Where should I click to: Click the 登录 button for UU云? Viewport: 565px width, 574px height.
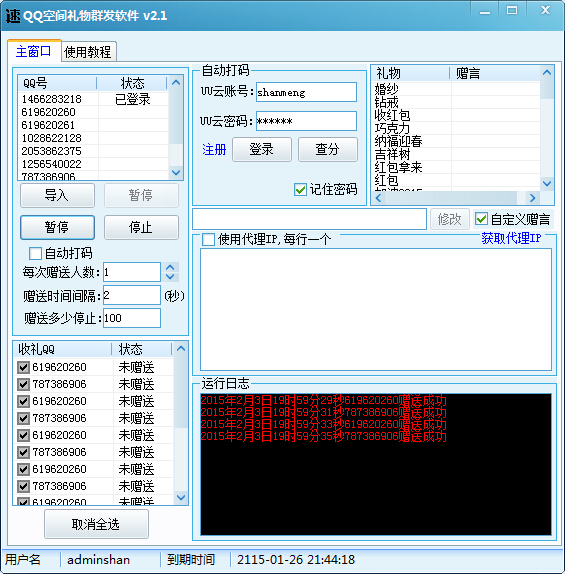(x=262, y=149)
